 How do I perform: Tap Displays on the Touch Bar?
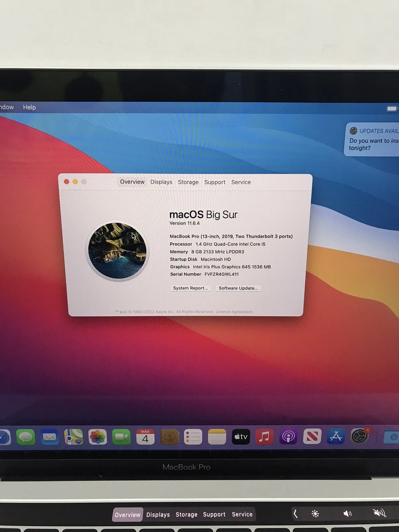click(x=158, y=515)
